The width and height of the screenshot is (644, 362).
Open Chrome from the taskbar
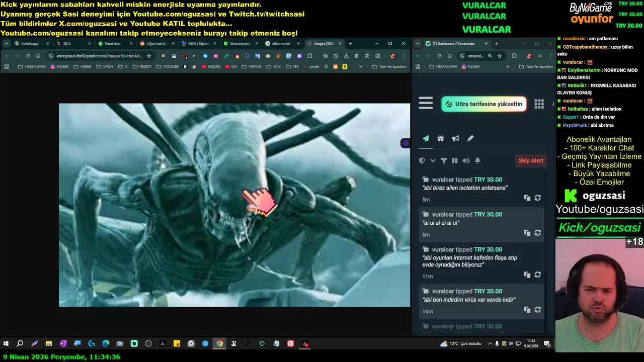point(219,343)
